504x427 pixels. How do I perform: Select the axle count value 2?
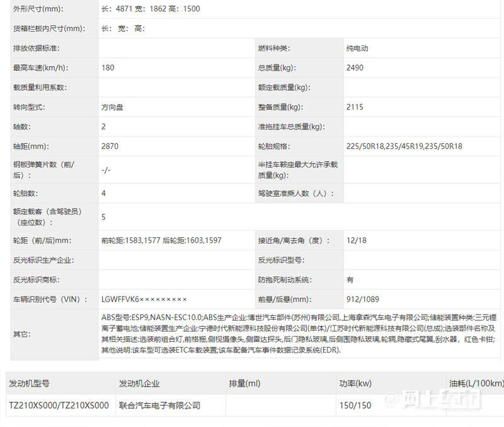pyautogui.click(x=103, y=126)
